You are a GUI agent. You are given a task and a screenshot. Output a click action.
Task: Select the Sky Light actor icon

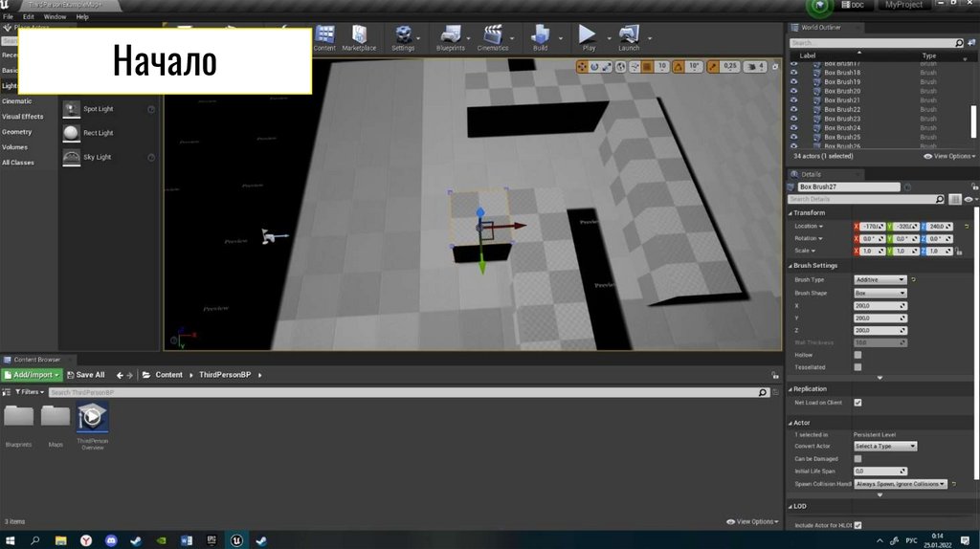(x=72, y=157)
